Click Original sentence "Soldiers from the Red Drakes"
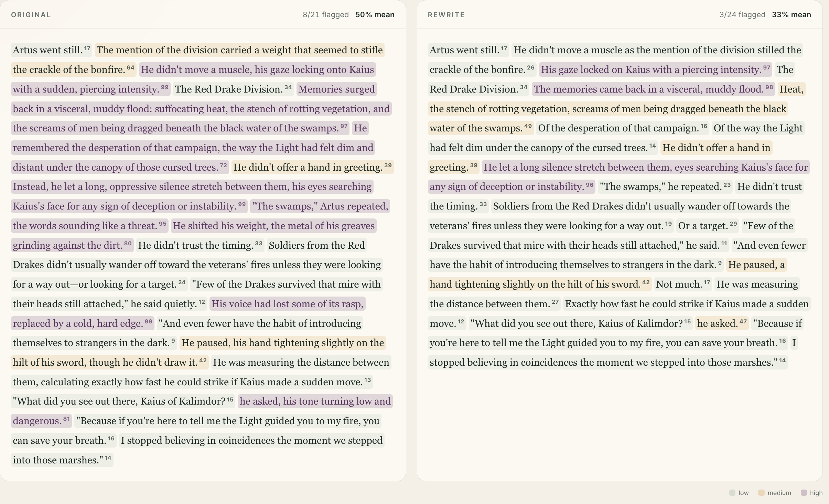Image resolution: width=829 pixels, height=504 pixels. (197, 265)
